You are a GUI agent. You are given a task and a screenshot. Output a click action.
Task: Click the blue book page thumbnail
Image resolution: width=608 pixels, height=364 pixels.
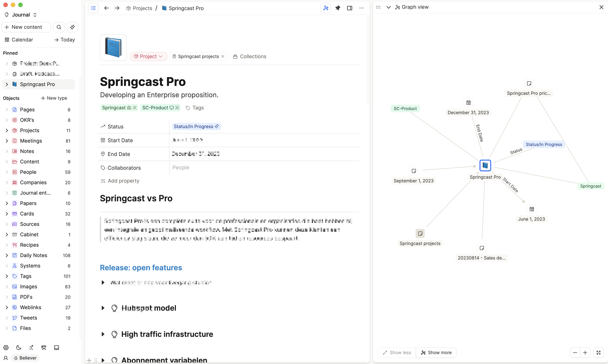113,48
